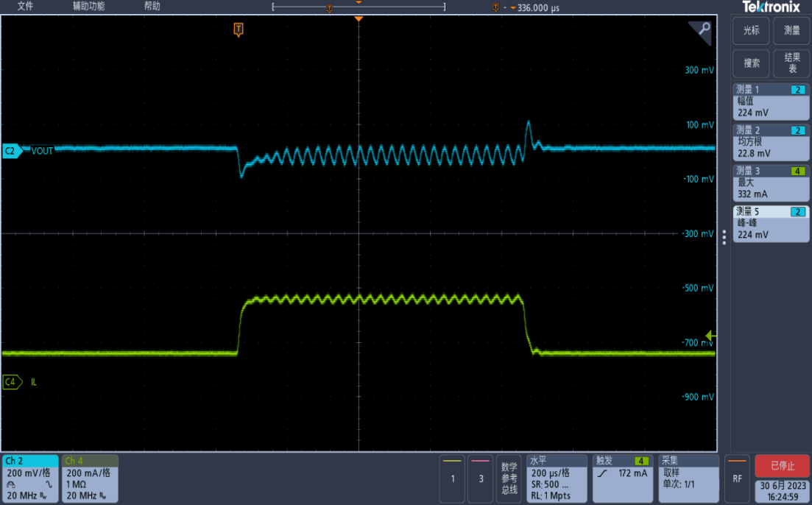Image resolution: width=812 pixels, height=505 pixels.
Task: Open the 水平 horizontal settings badge
Action: click(x=557, y=478)
